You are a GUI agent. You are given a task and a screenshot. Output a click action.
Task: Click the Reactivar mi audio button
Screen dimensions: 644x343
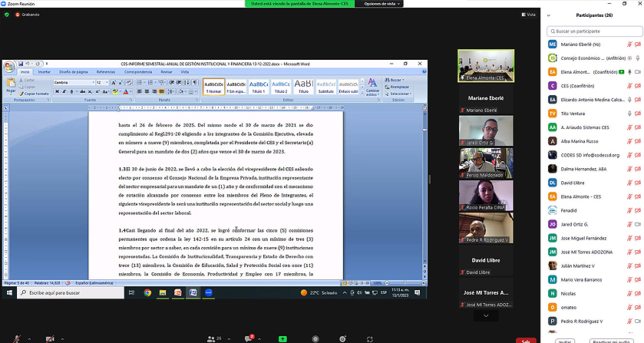(611, 341)
